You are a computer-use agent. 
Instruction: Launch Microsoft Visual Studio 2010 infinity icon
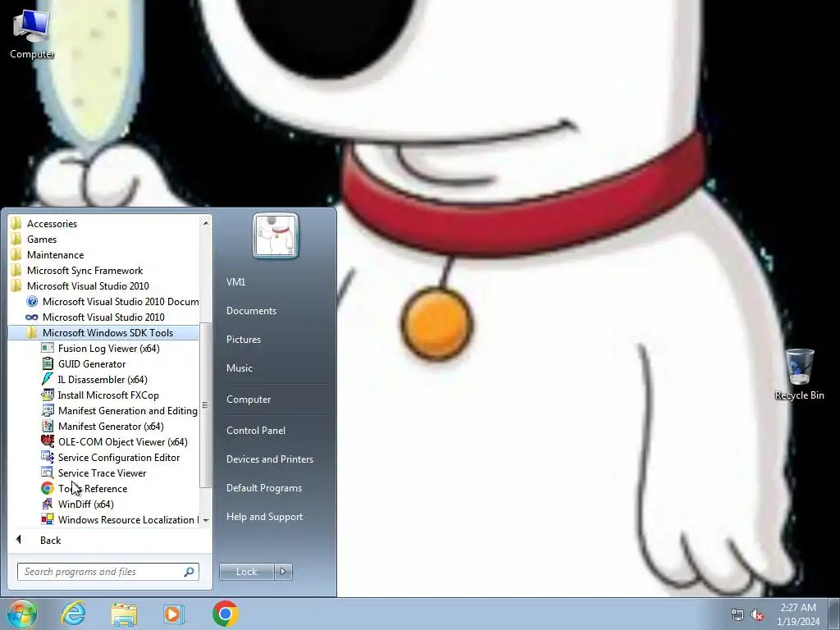click(x=32, y=317)
